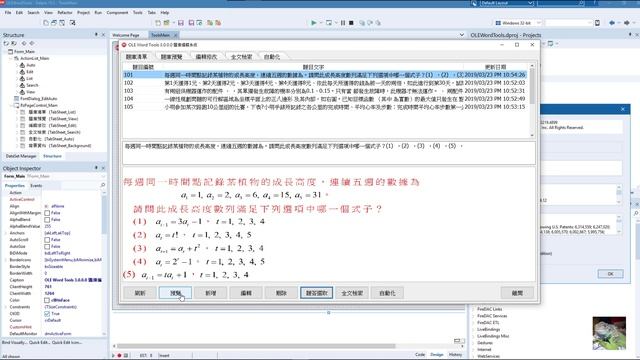Select question row 105 in the list
640x360 pixels.
point(325,107)
